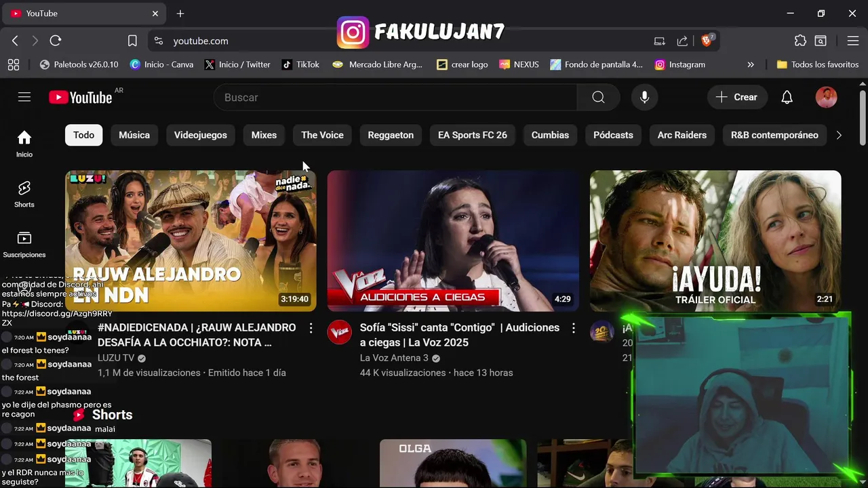Open the La Voz channel avatar
The image size is (868, 488).
point(340,332)
